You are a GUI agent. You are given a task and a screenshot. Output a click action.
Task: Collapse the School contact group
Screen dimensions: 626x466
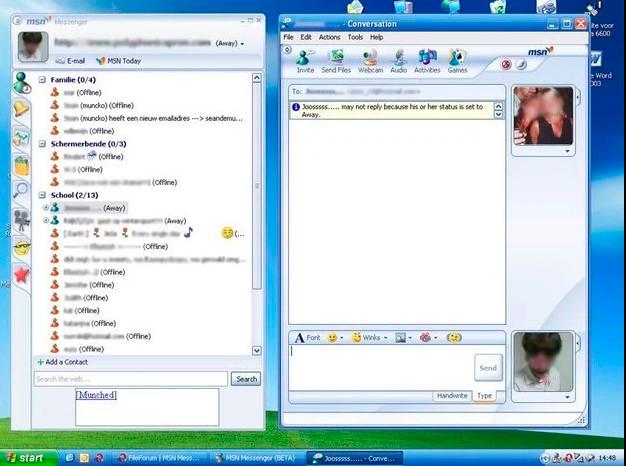point(42,195)
